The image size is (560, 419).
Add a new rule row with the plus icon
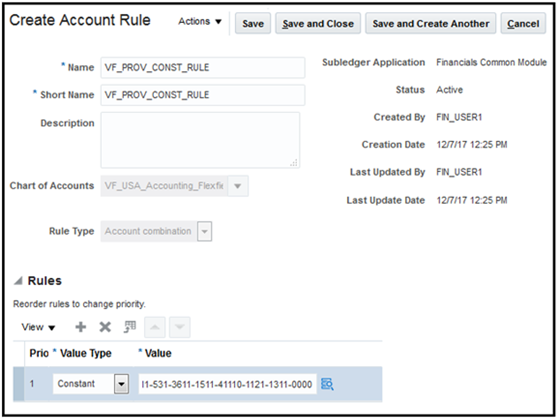click(81, 327)
